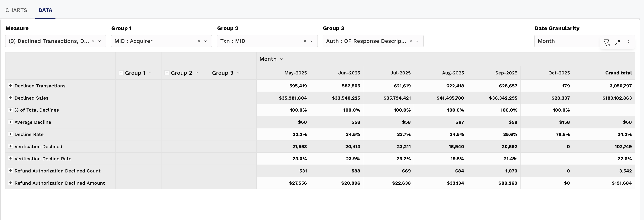
Task: Click the expand to fullscreen arrows icon
Action: tap(617, 43)
